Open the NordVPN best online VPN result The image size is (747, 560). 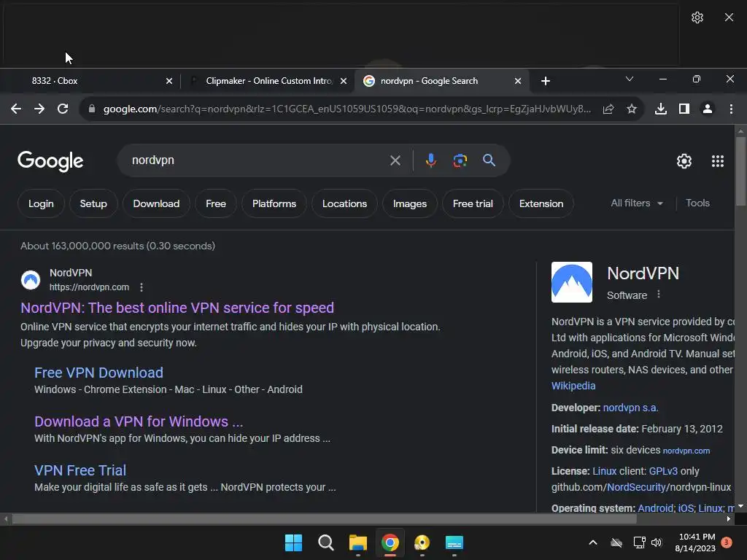[177, 308]
